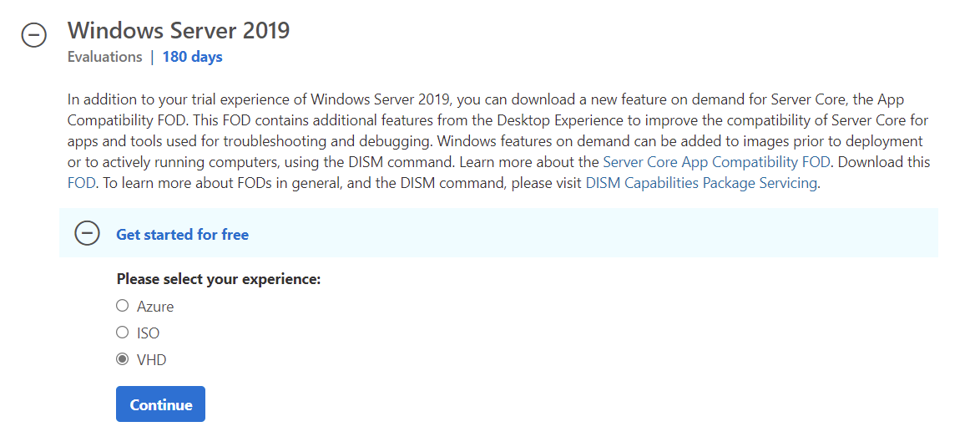Follow the standalone FOD download link
Screen dimensions: 980x447
click(82, 183)
